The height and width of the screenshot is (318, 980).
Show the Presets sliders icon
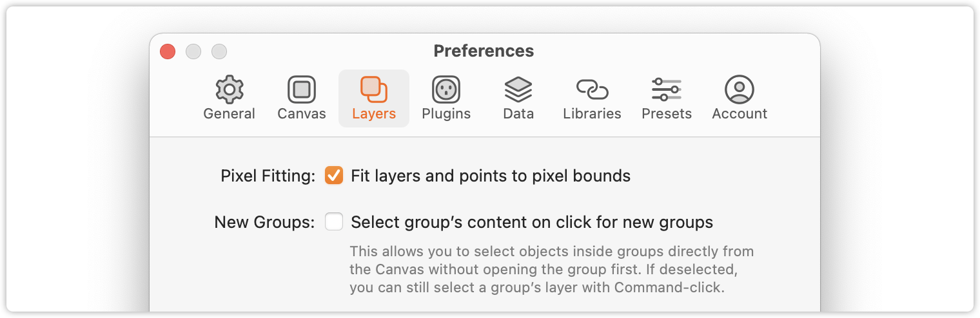[x=667, y=89]
